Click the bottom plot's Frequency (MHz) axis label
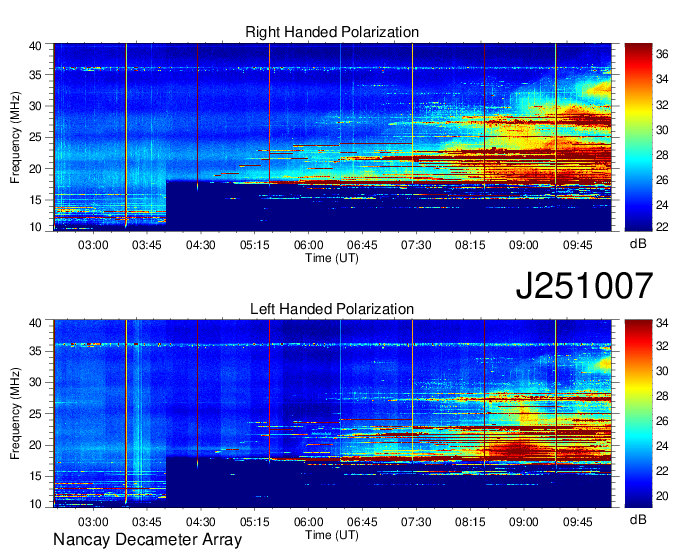Screen dimensions: 680x552 click(15, 413)
